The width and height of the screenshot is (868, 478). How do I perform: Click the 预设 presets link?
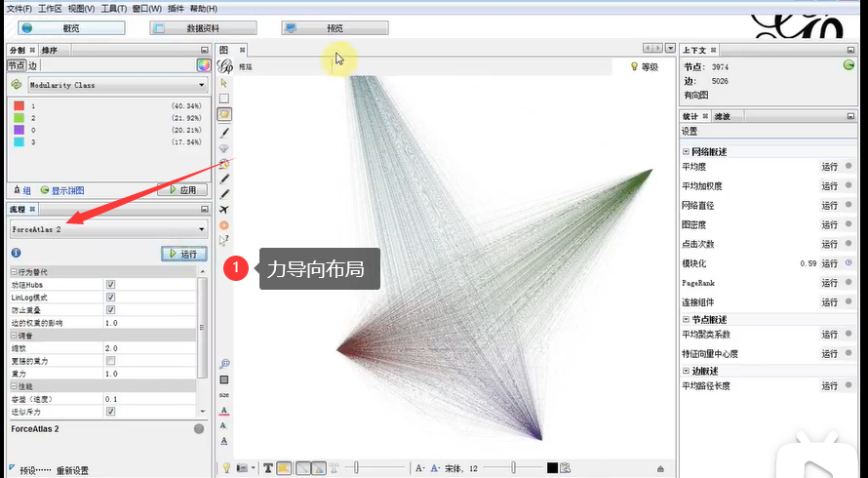(35, 471)
